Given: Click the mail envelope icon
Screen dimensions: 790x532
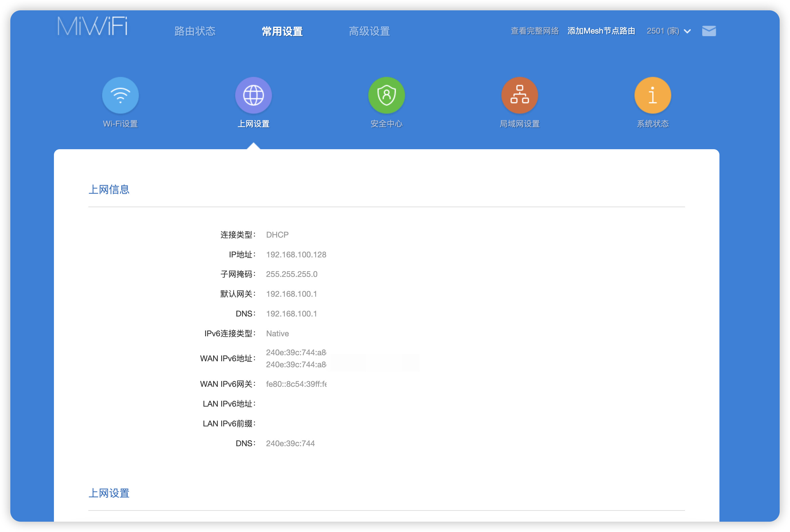Looking at the screenshot, I should click(709, 31).
